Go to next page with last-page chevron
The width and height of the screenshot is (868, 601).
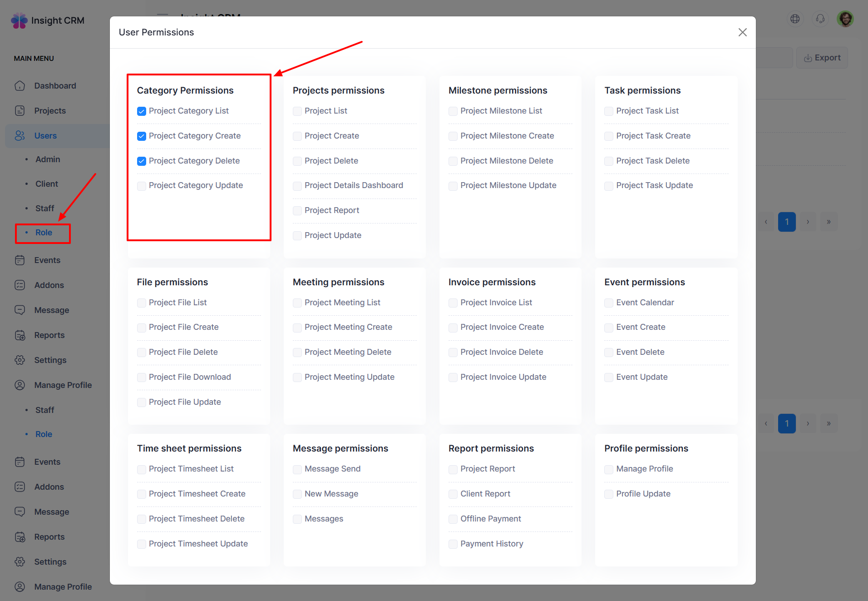[829, 222]
